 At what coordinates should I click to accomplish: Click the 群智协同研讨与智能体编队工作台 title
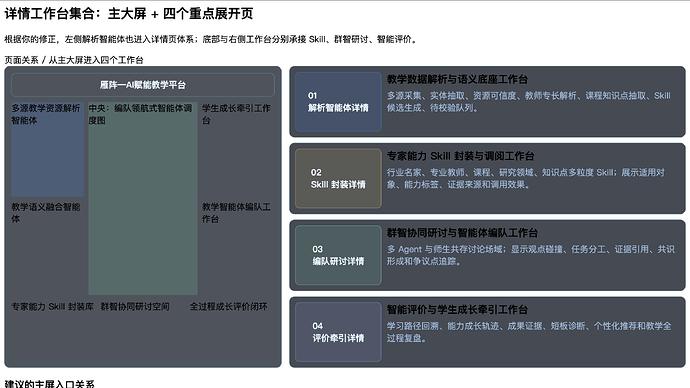462,233
